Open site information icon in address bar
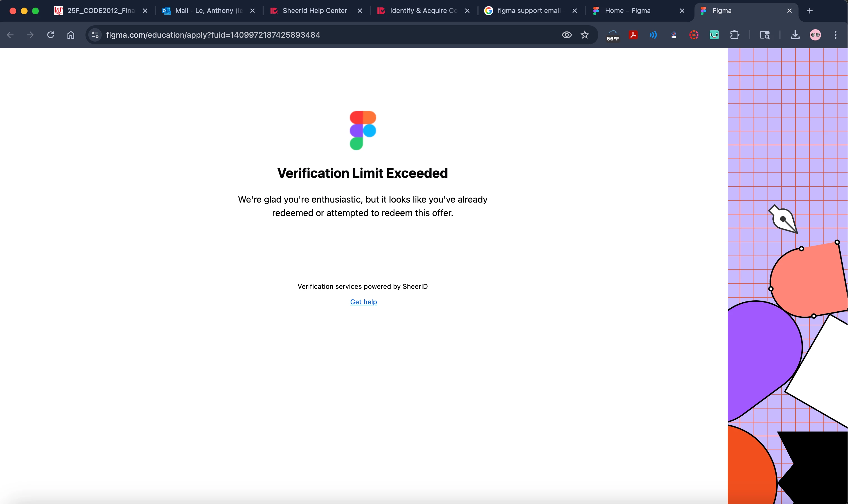Viewport: 848px width, 504px height. coord(95,35)
